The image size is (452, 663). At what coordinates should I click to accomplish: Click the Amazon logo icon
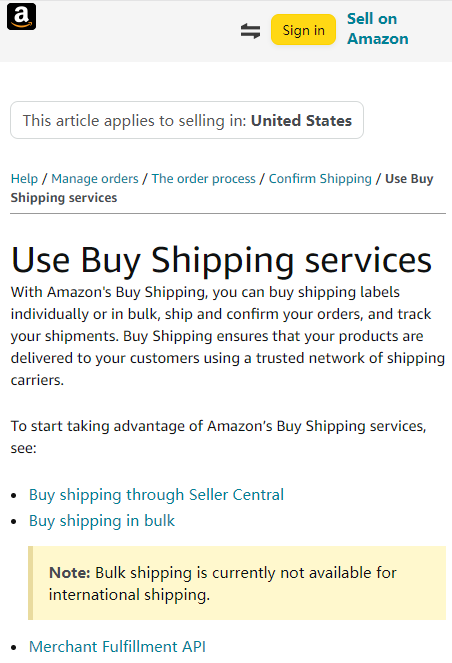(21, 17)
